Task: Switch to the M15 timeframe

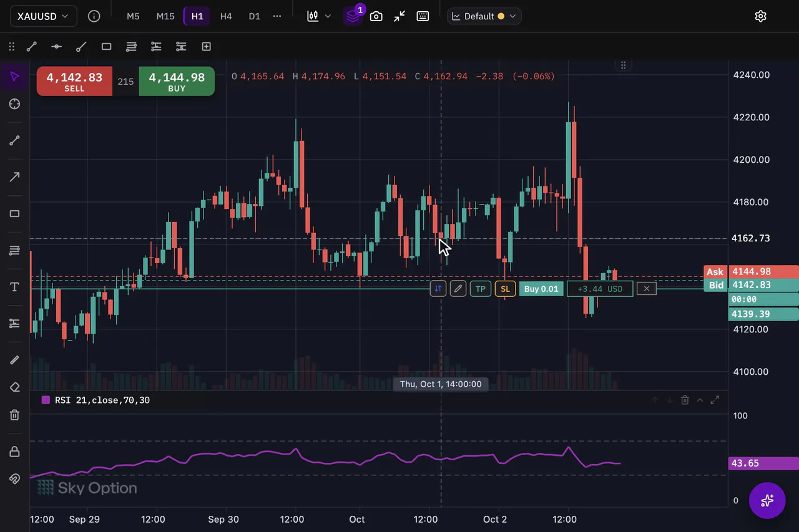Action: [165, 16]
